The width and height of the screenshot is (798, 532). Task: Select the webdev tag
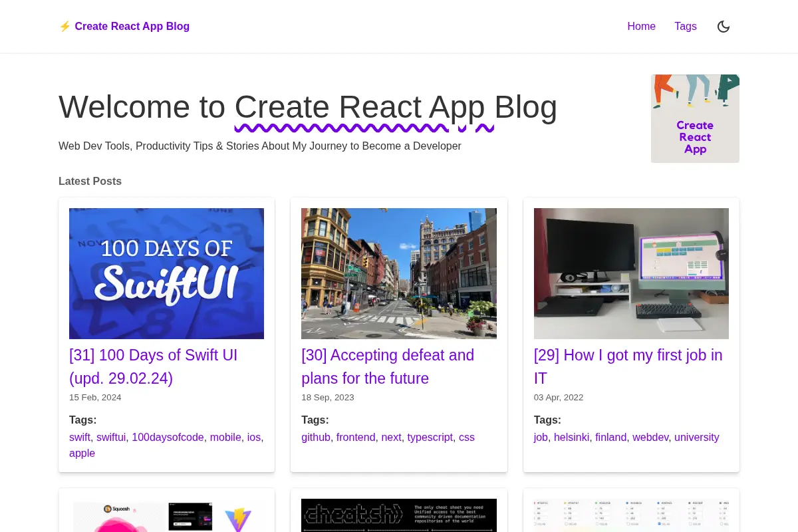click(x=650, y=438)
